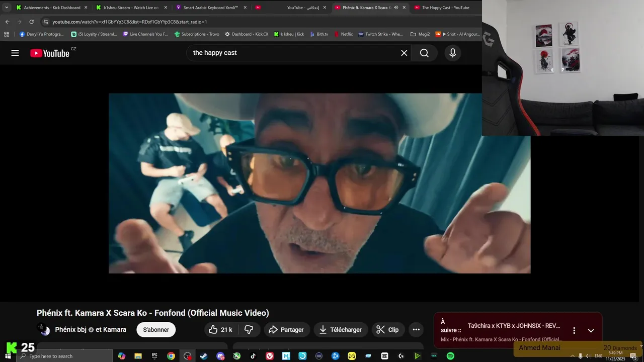Image resolution: width=644 pixels, height=362 pixels.
Task: Share the video with Partager
Action: click(x=286, y=330)
